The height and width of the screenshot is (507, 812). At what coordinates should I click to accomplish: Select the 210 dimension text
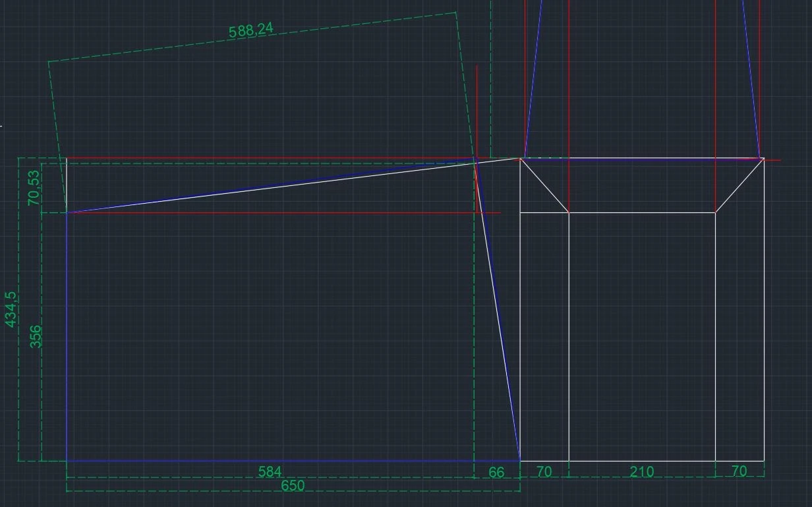pos(641,472)
